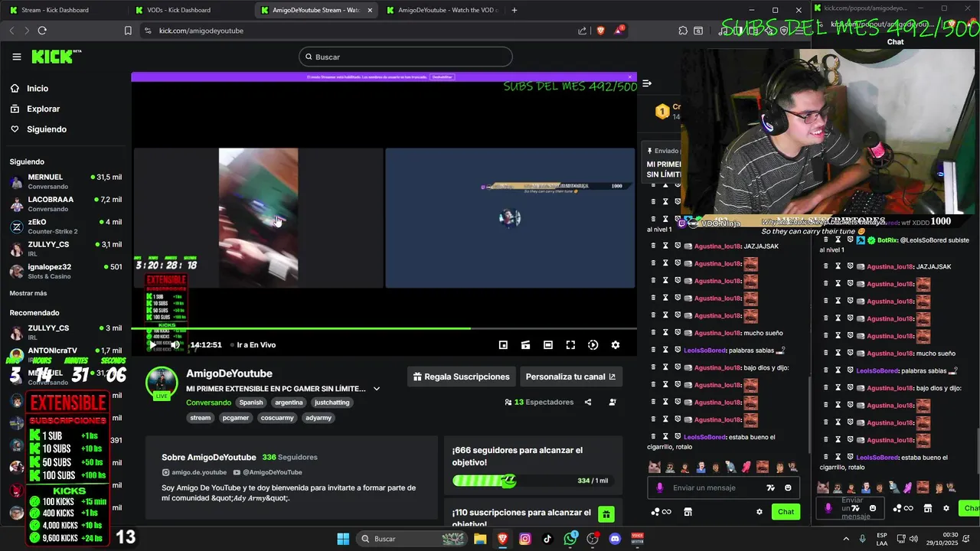Viewport: 980px width, 551px height.
Task: Select the coscuarmy tag
Action: (277, 418)
